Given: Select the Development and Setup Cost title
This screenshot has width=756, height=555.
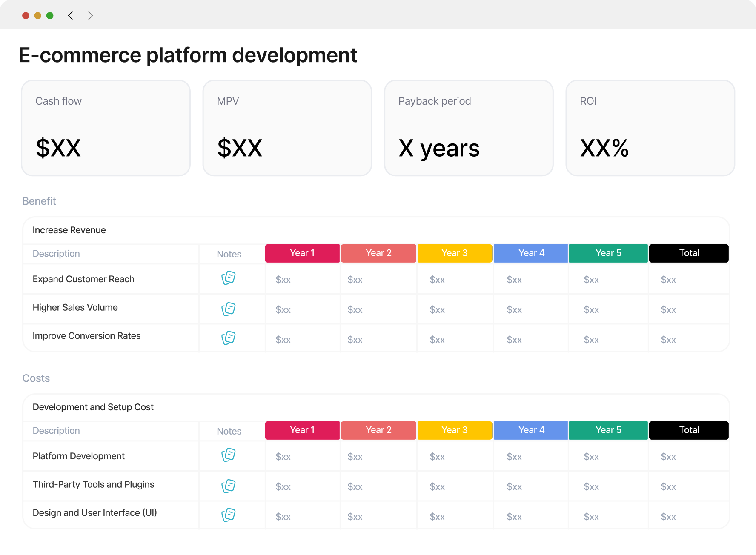Looking at the screenshot, I should point(93,407).
